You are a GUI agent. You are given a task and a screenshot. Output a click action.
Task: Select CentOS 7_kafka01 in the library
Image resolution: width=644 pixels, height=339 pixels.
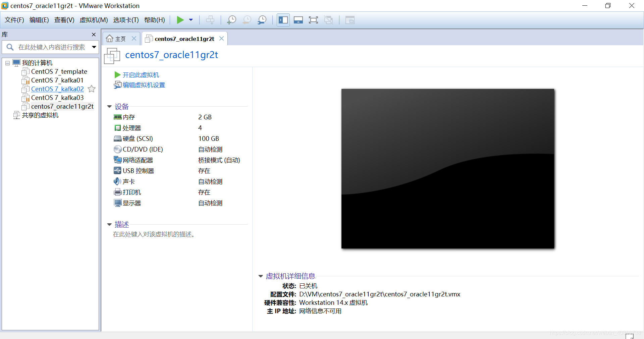[x=57, y=80]
